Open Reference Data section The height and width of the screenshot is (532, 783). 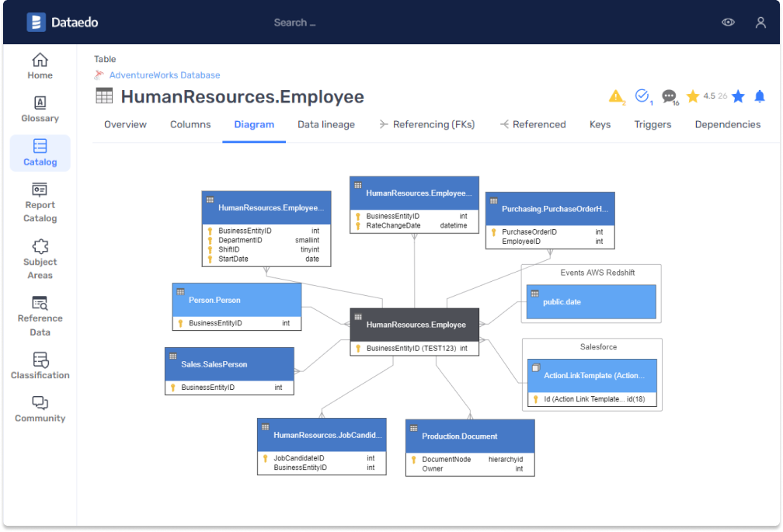click(x=40, y=304)
